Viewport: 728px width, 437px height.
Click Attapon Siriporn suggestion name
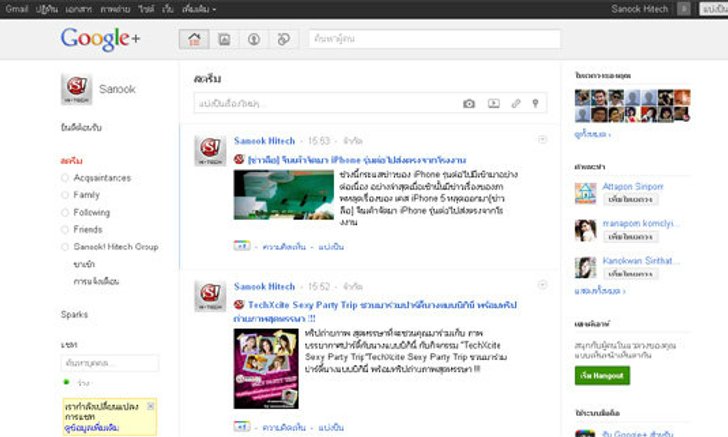tap(633, 186)
